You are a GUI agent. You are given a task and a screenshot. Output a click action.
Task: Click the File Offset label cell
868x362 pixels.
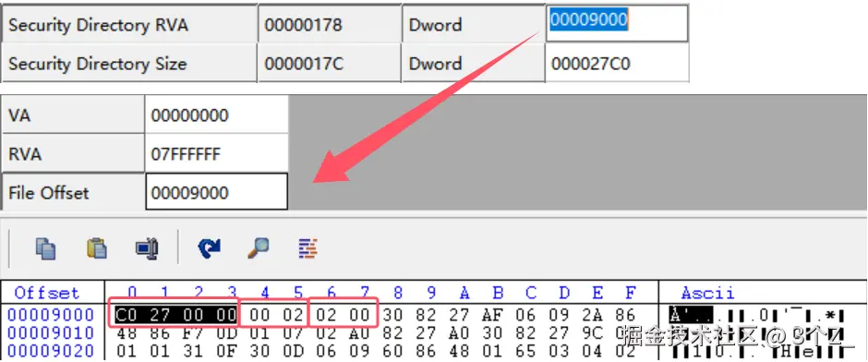(73, 193)
